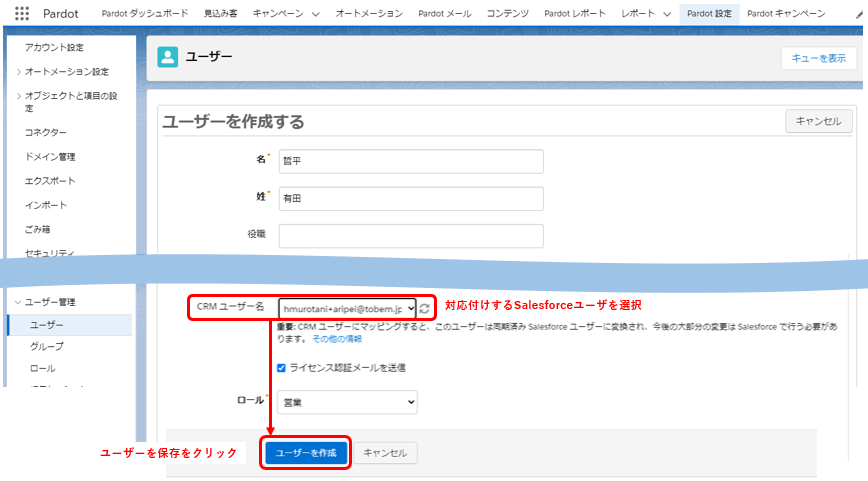Click the bottom キャンセル button
The height and width of the screenshot is (481, 868).
(385, 453)
